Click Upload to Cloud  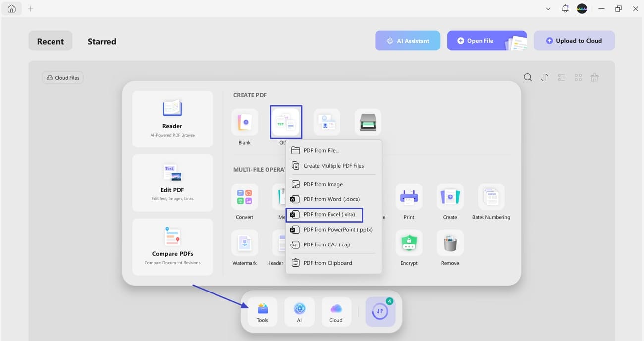click(574, 41)
